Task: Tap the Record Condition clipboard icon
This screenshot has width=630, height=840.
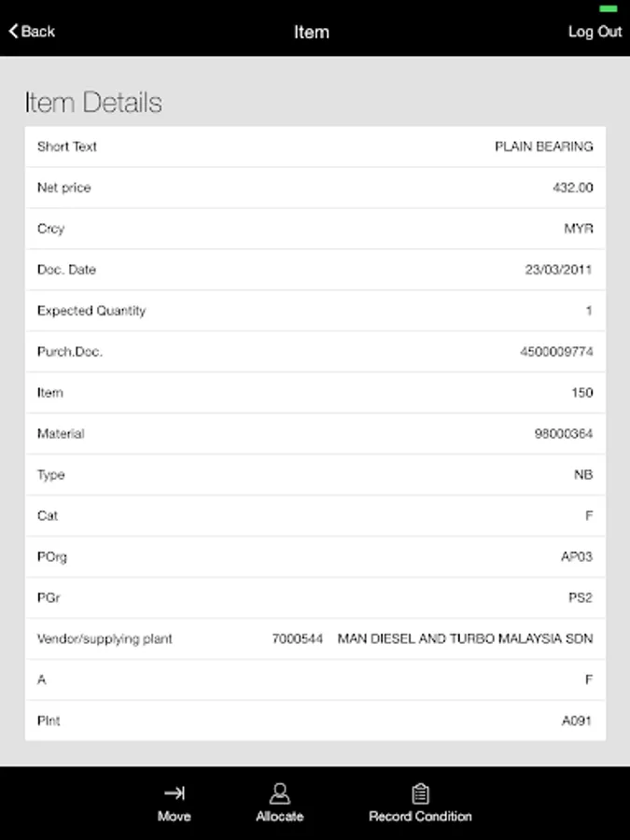Action: (420, 793)
